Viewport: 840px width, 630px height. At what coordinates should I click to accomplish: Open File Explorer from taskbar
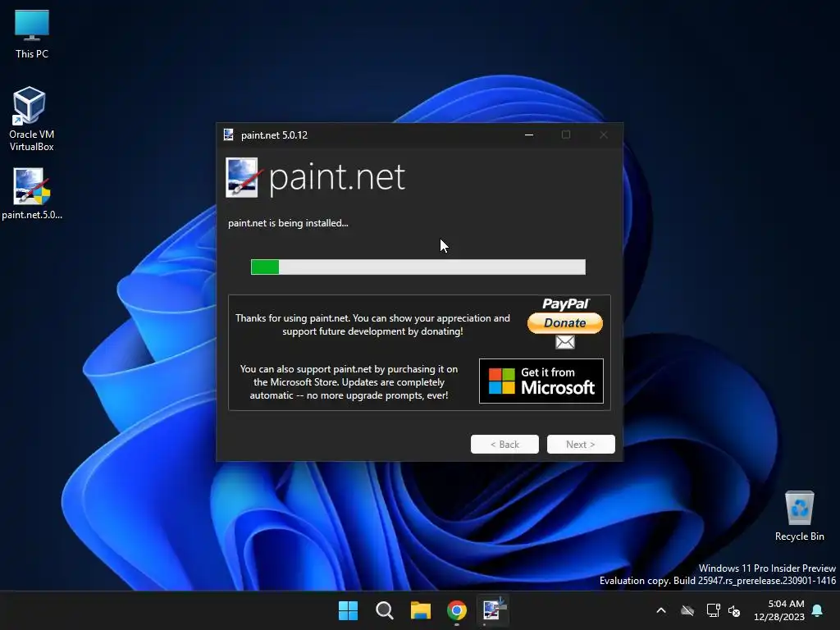click(421, 610)
